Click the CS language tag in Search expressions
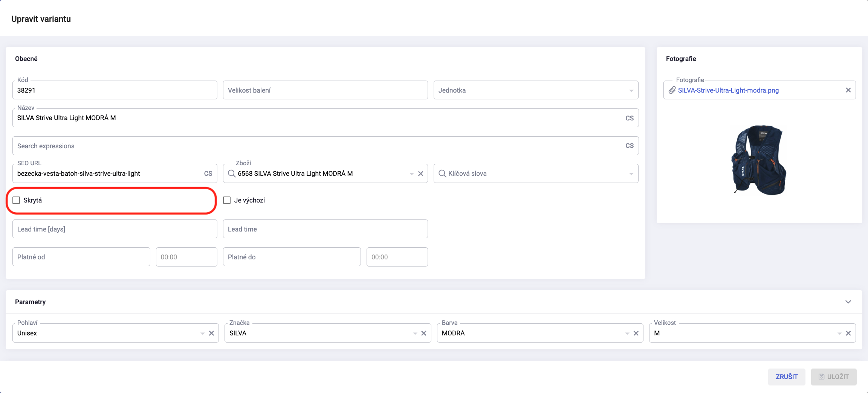 pos(630,146)
